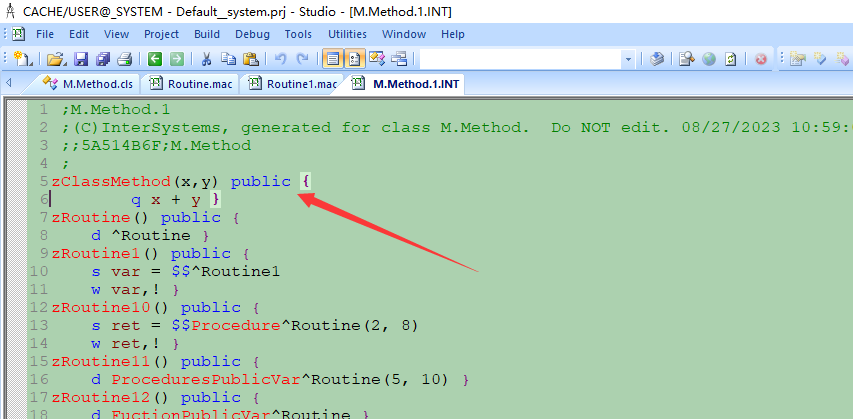
Task: Click 's var = $$^Routine1' on line 10
Action: tap(186, 272)
